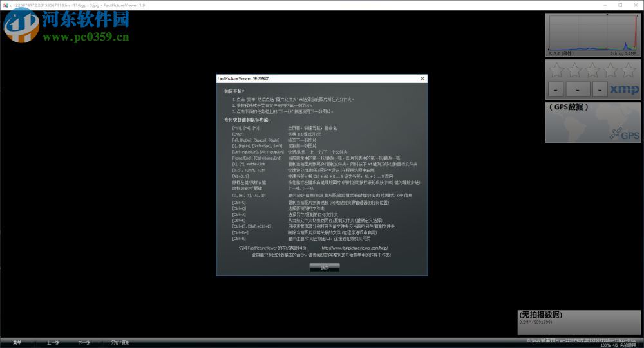
Task: Click the [Ctrl+Q] shortcut row
Action: 278,208
